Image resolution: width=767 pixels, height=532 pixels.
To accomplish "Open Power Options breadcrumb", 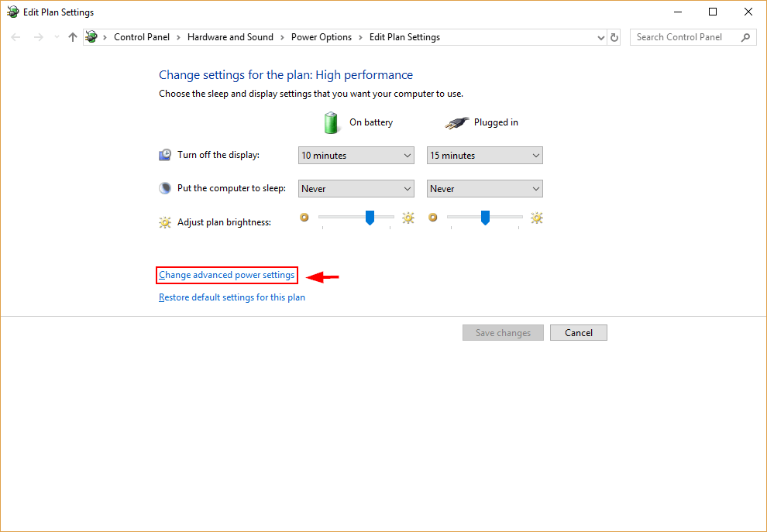I will pyautogui.click(x=322, y=37).
